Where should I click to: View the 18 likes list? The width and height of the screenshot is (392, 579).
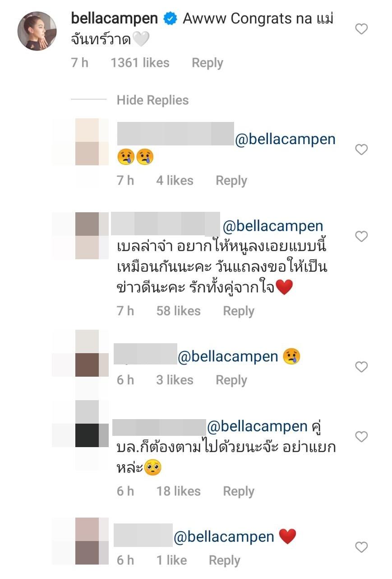(178, 491)
